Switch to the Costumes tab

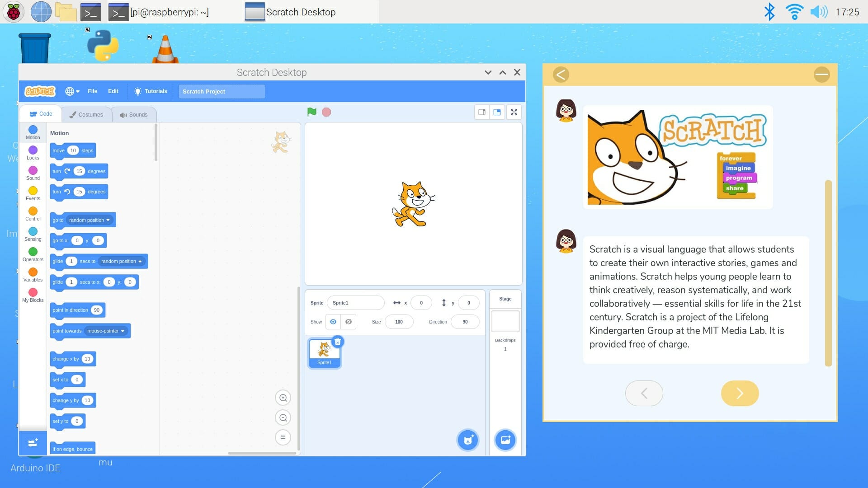86,115
